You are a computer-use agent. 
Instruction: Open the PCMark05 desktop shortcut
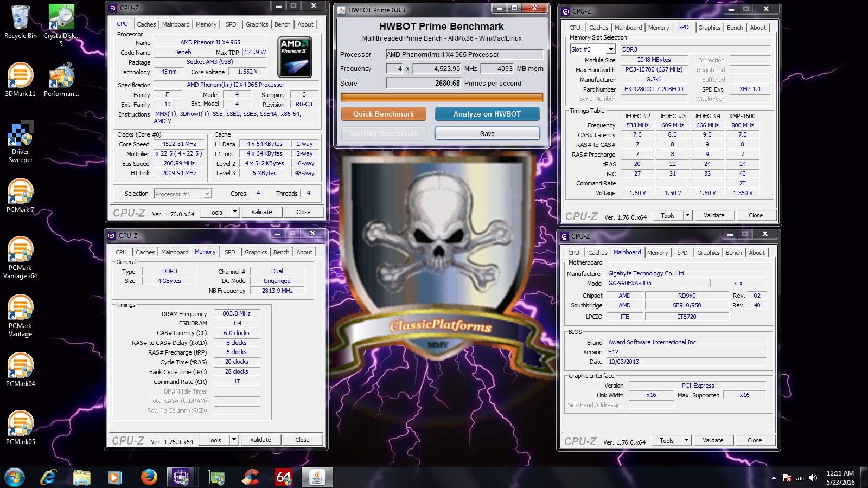[20, 428]
